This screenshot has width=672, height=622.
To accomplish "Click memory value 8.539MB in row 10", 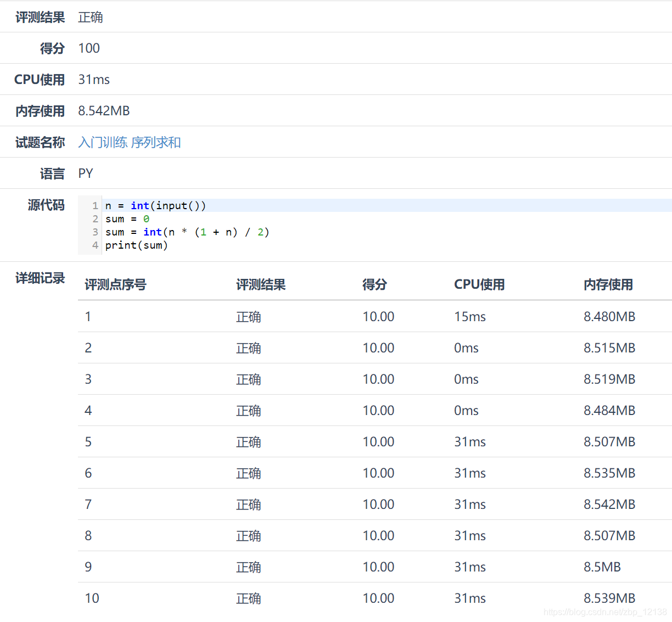I will click(609, 598).
